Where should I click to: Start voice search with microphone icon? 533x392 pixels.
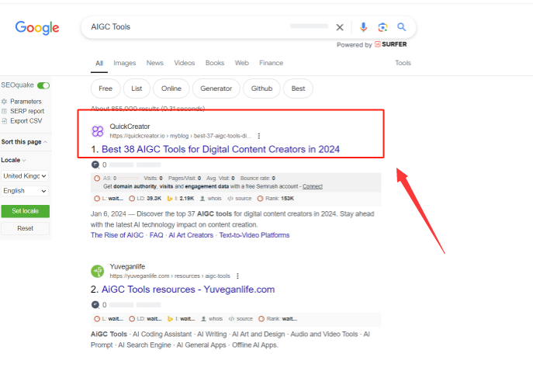pyautogui.click(x=363, y=27)
